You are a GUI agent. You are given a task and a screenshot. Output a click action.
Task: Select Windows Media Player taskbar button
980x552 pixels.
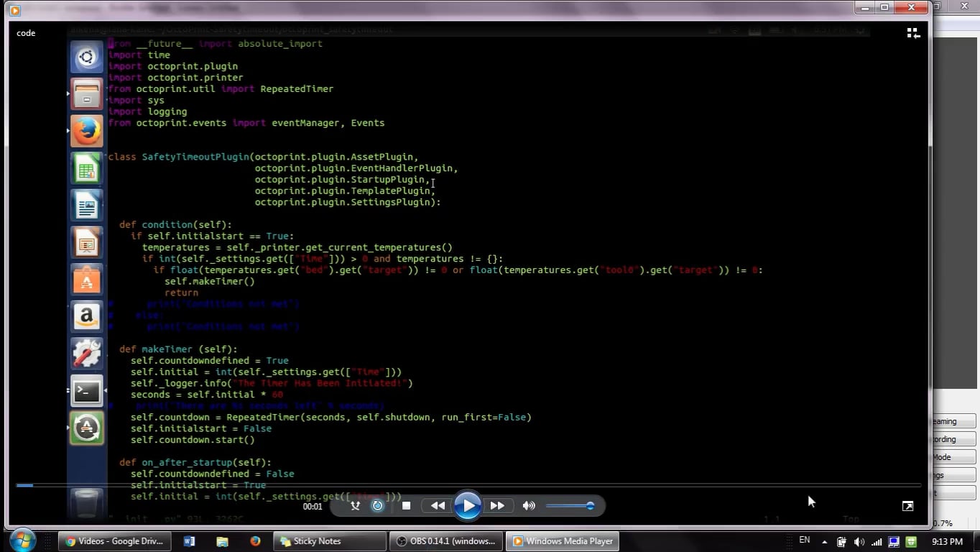coord(563,541)
